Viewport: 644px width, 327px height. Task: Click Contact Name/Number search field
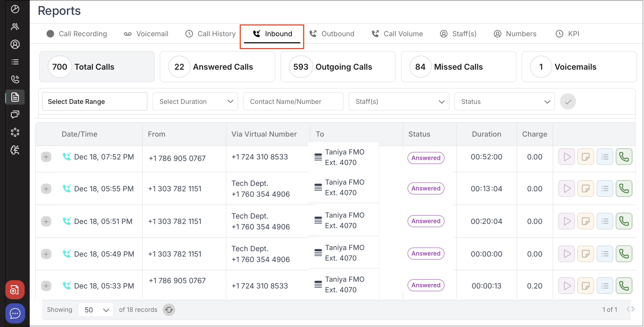pos(293,102)
